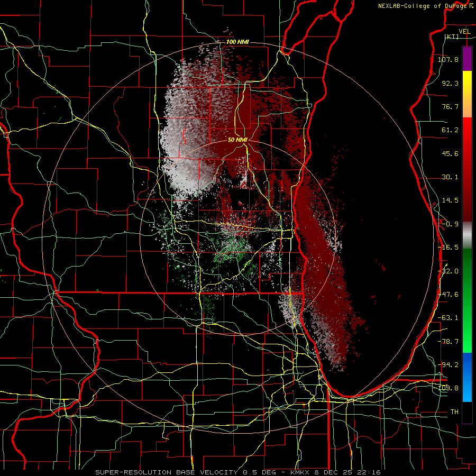Click the purple segment of the color bar
This screenshot has width=476, height=476.
[x=467, y=59]
